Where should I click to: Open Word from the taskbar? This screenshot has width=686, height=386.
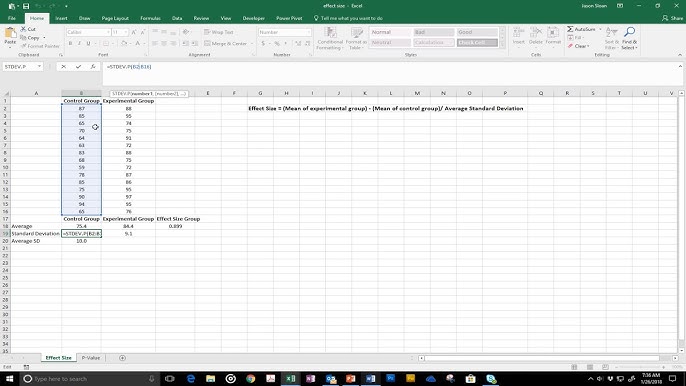pyautogui.click(x=370, y=379)
